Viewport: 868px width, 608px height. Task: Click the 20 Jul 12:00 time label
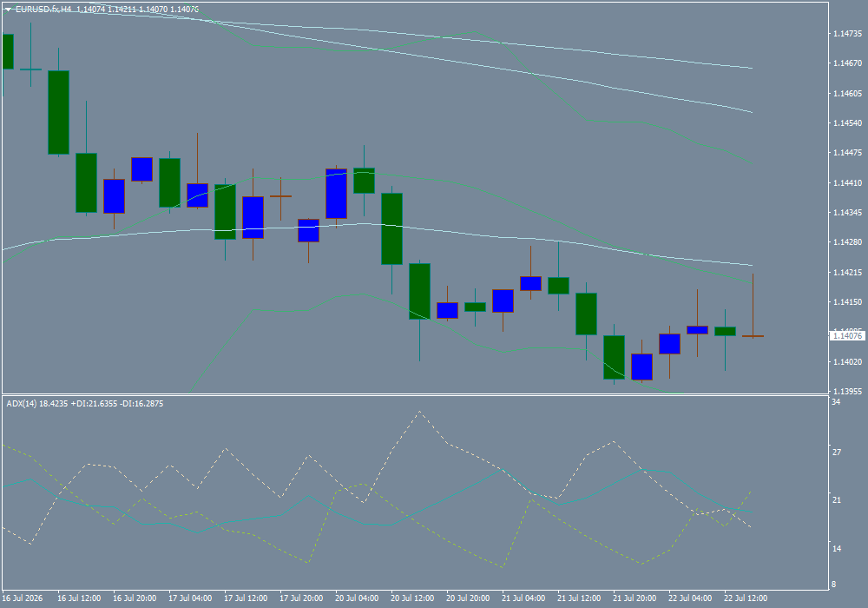point(412,598)
